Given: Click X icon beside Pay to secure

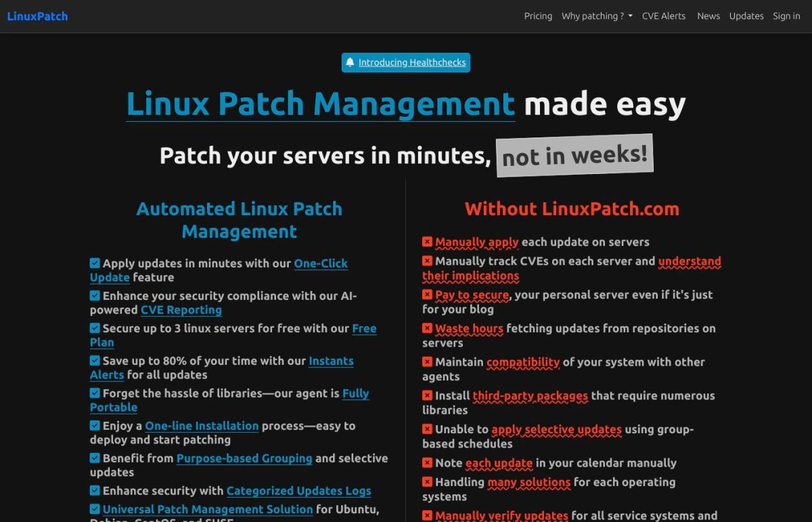Looking at the screenshot, I should coord(427,294).
